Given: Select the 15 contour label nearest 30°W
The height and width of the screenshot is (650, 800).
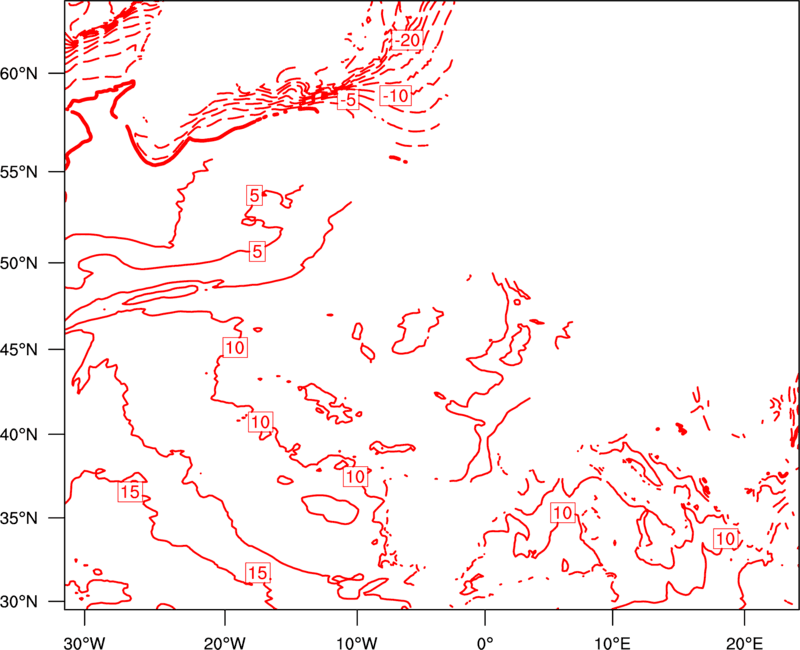Looking at the screenshot, I should (130, 491).
